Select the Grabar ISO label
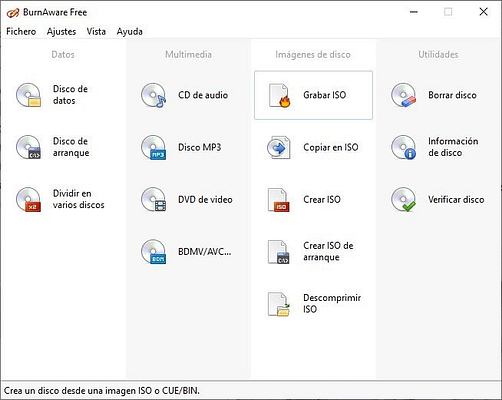Image resolution: width=502 pixels, height=400 pixels. (x=325, y=95)
